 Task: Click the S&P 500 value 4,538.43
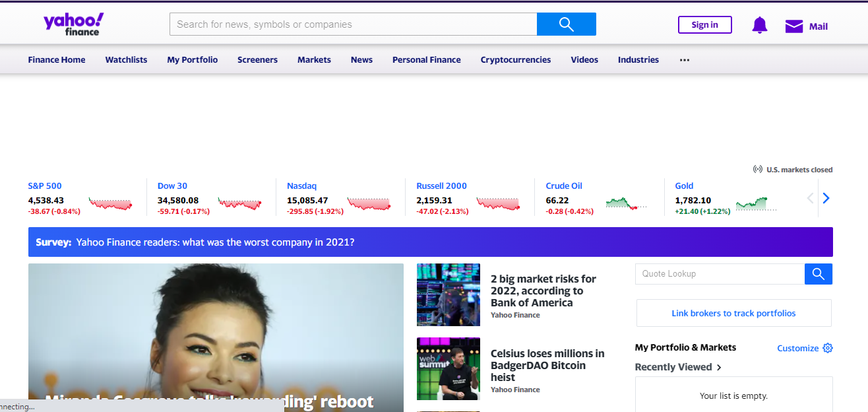pos(46,200)
